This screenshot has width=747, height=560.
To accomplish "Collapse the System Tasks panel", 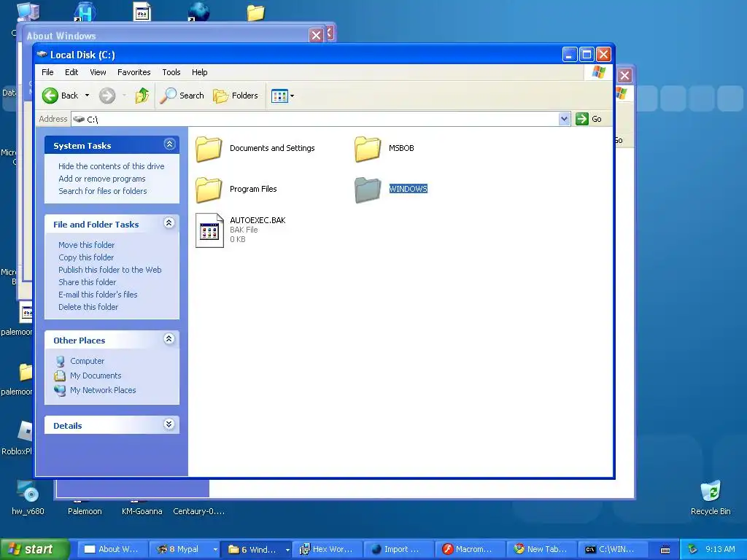I will [169, 144].
